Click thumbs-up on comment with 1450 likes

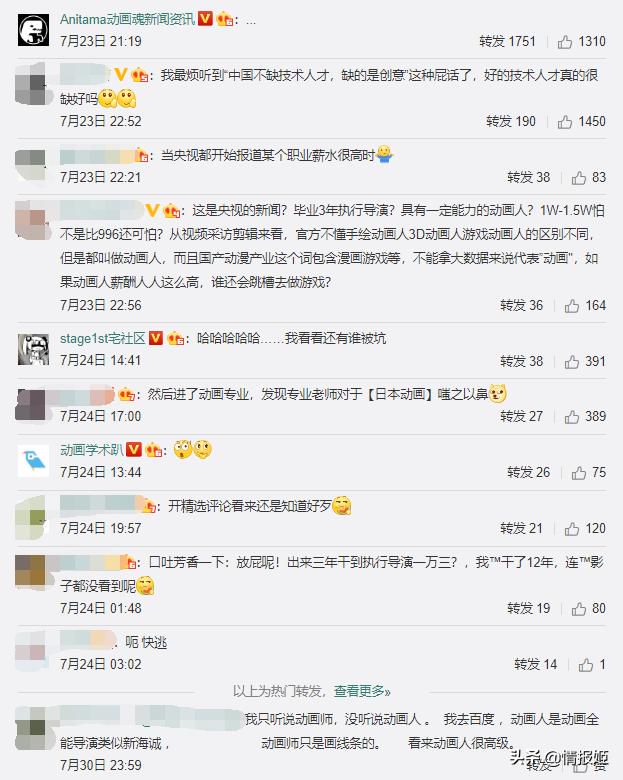click(565, 122)
